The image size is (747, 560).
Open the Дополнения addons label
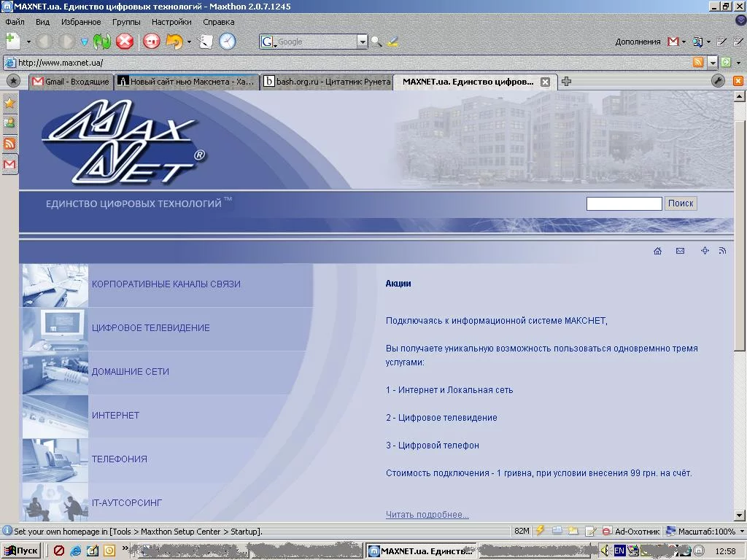click(x=638, y=42)
